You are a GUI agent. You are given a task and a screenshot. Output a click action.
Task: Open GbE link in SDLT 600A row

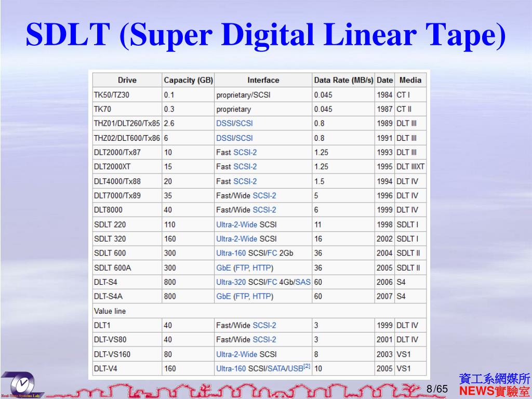[223, 268]
